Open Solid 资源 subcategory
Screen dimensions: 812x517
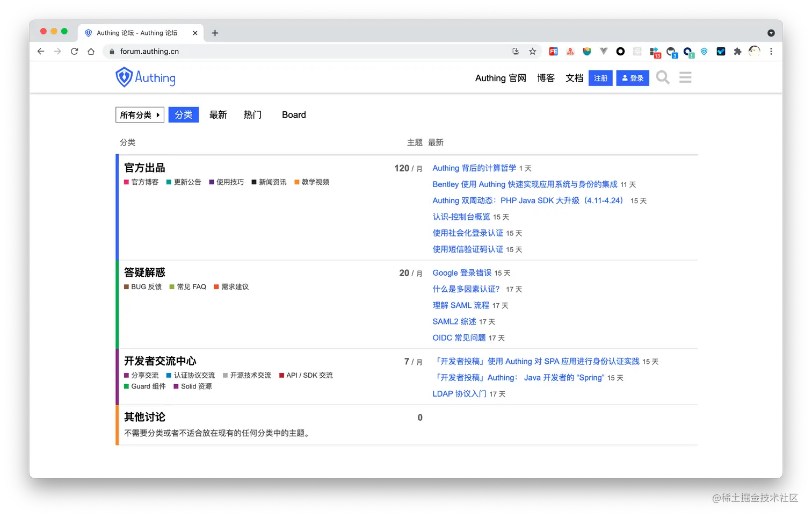click(x=193, y=386)
